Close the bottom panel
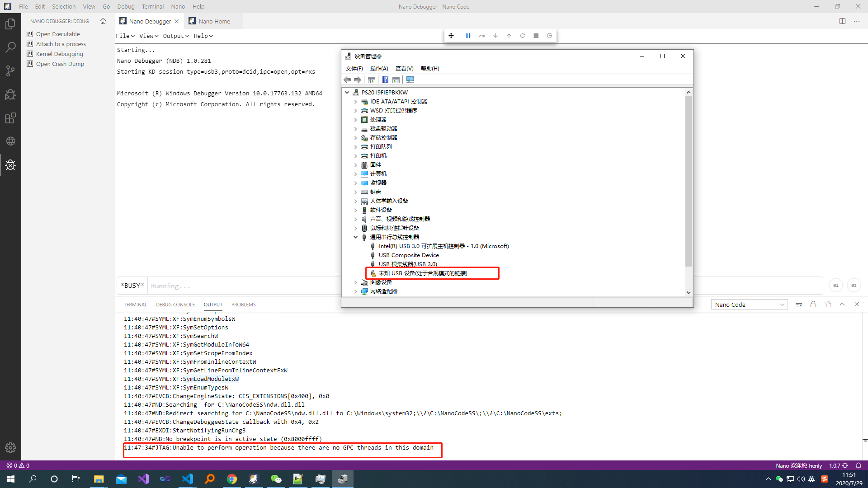Viewport: 868px width, 488px height. click(857, 305)
